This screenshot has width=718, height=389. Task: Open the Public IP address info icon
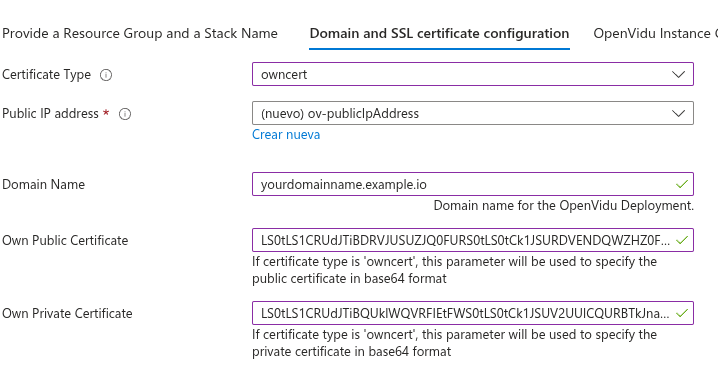click(x=125, y=114)
